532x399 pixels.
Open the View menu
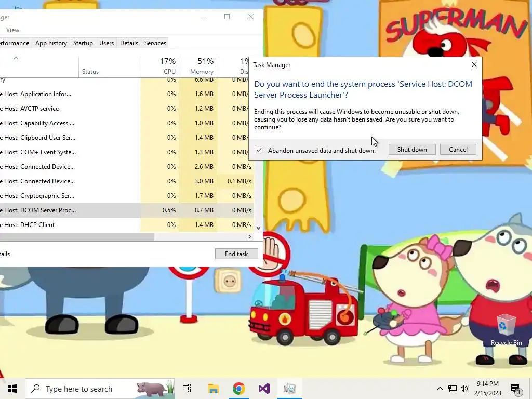(12, 30)
